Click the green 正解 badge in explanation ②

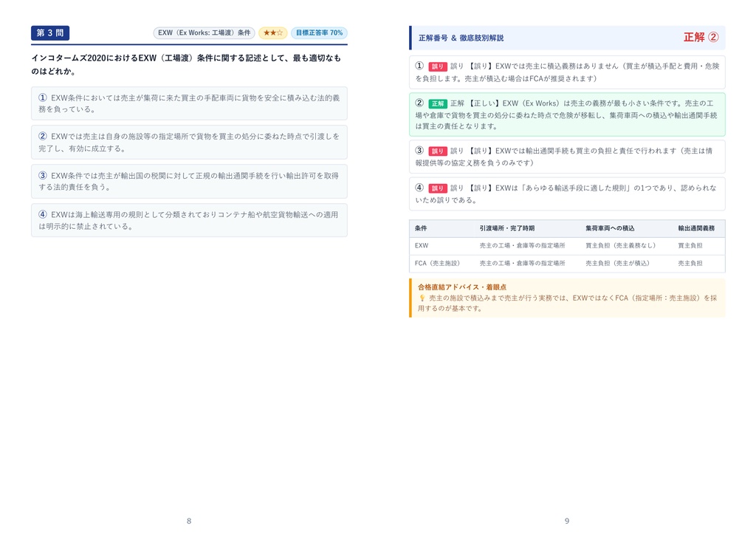437,103
